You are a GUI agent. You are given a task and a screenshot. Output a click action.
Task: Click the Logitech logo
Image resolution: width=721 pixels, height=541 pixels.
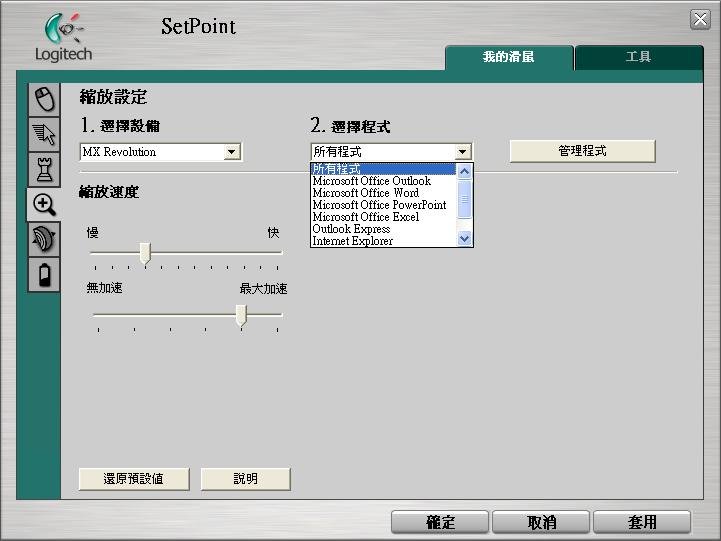point(63,37)
